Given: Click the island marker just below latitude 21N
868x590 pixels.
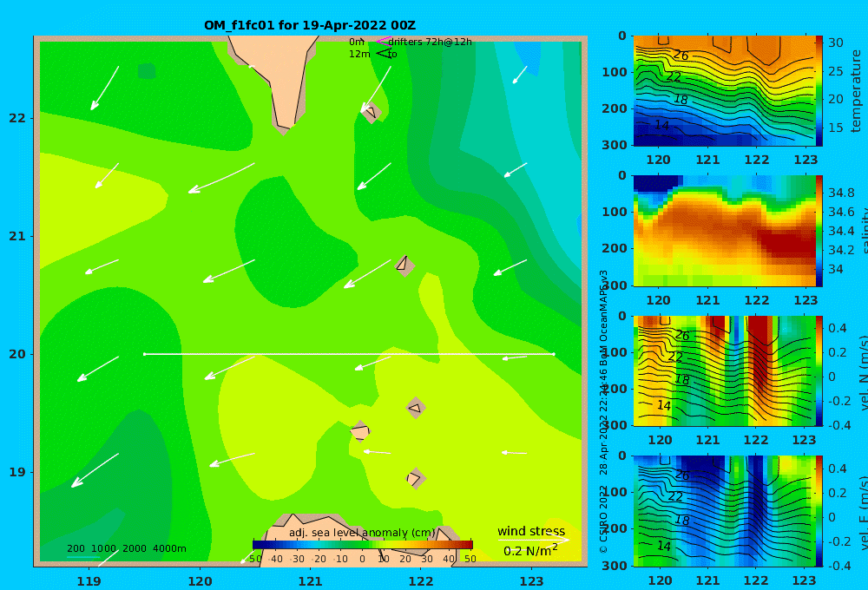Looking at the screenshot, I should click(404, 265).
